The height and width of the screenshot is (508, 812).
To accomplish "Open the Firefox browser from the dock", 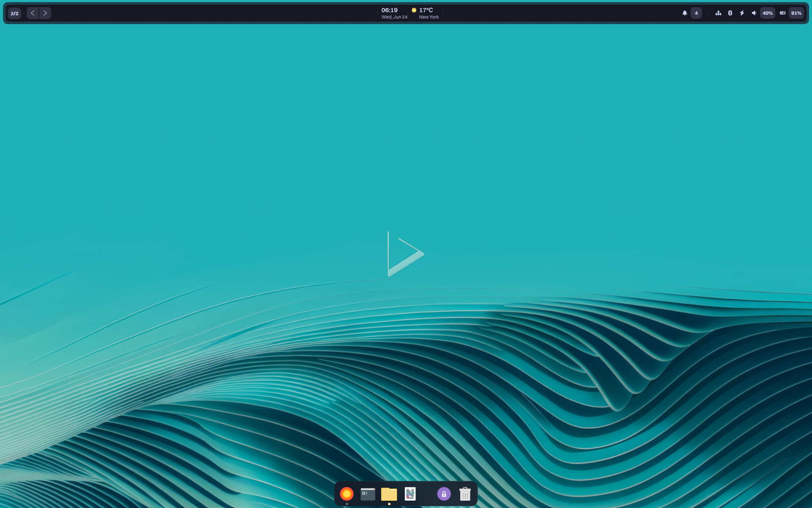I will (347, 494).
